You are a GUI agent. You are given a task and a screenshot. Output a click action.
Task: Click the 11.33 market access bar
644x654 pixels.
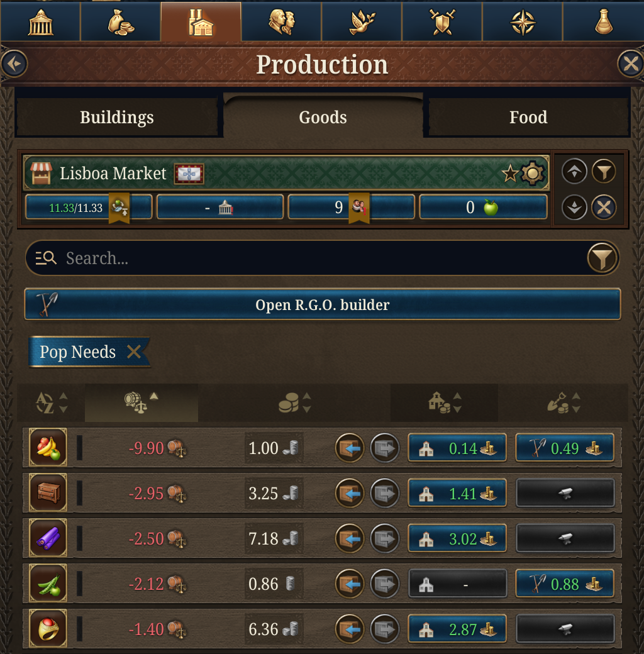(x=88, y=207)
